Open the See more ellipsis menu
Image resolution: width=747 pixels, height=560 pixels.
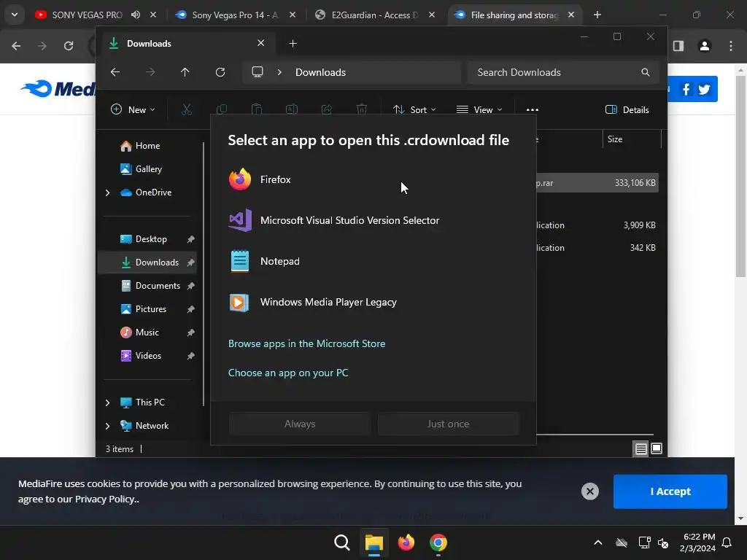[x=532, y=110]
